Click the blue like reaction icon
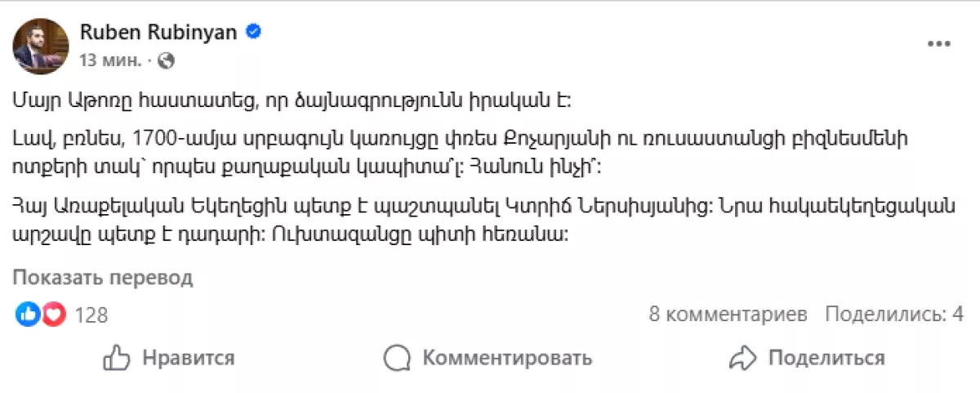This screenshot has height=393, width=980. pyautogui.click(x=28, y=315)
